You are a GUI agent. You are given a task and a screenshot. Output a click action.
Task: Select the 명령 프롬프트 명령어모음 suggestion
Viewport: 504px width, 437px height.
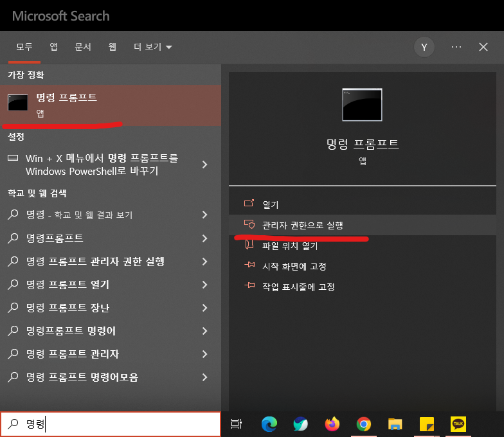111,377
